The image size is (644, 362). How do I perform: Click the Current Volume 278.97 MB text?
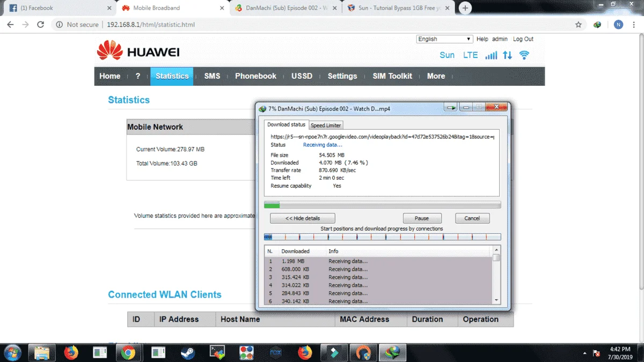pyautogui.click(x=170, y=149)
